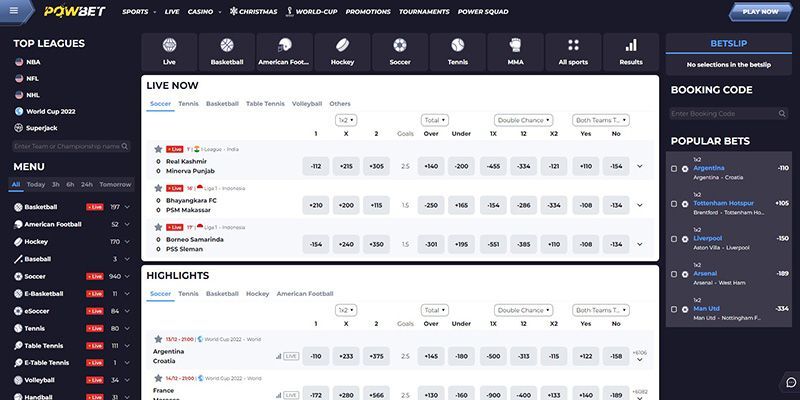800x400 pixels.
Task: Open the Results chart tile
Action: pos(631,51)
